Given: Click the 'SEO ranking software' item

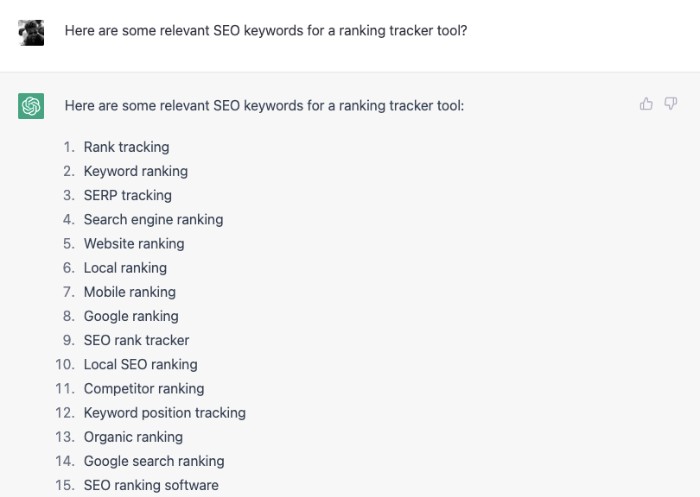Looking at the screenshot, I should 151,485.
